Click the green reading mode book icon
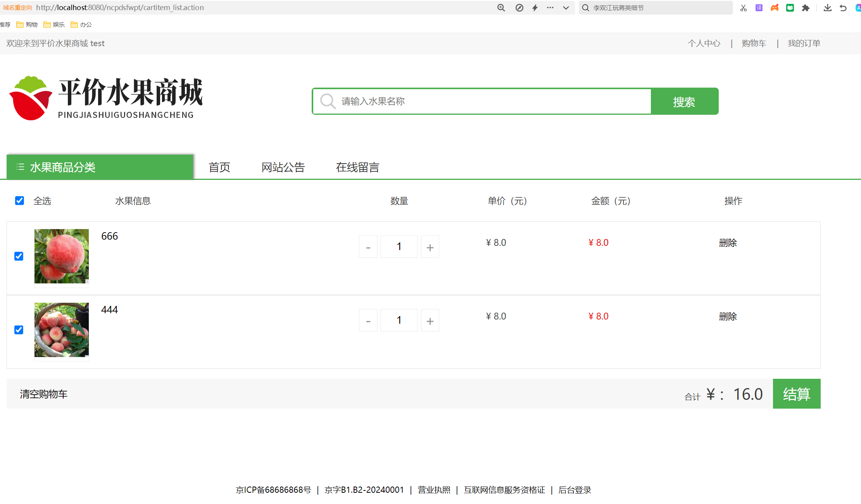Image resolution: width=861 pixels, height=504 pixels. tap(790, 8)
